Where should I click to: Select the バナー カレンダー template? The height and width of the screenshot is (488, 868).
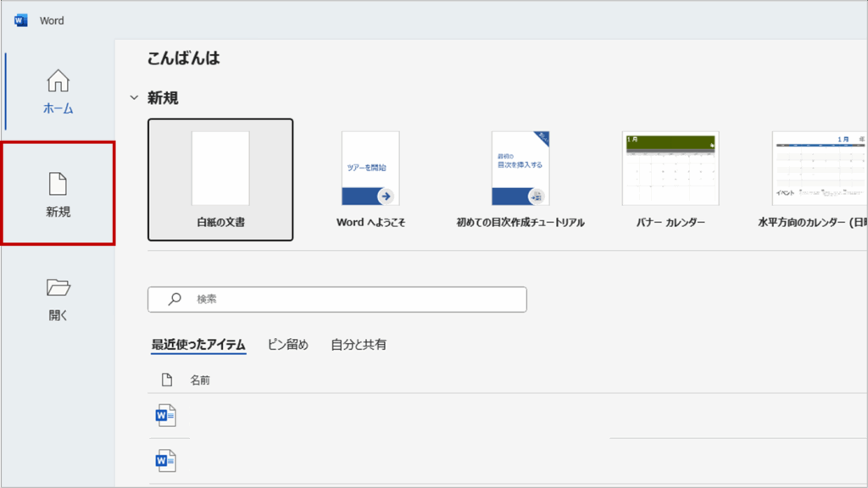(x=670, y=180)
